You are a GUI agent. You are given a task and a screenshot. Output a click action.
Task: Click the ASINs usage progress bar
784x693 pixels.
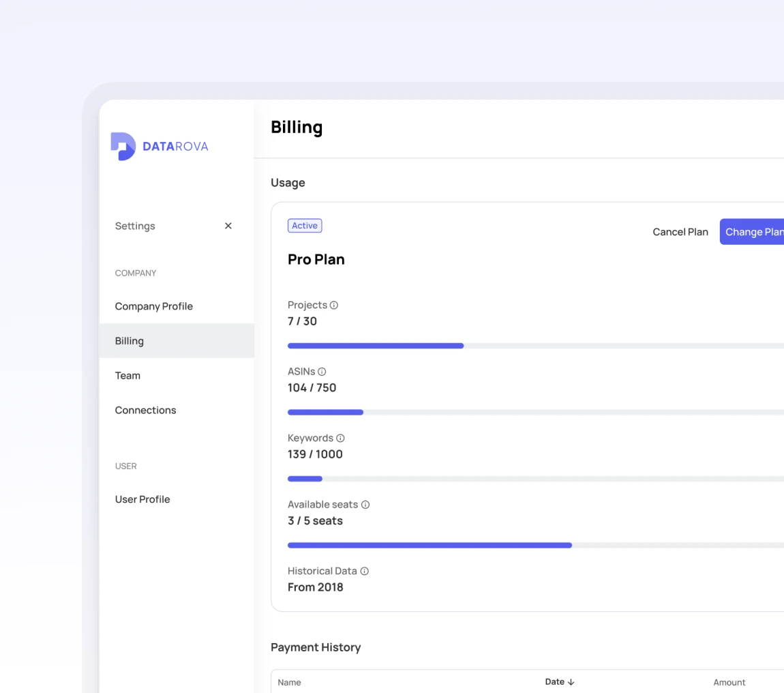tap(535, 412)
